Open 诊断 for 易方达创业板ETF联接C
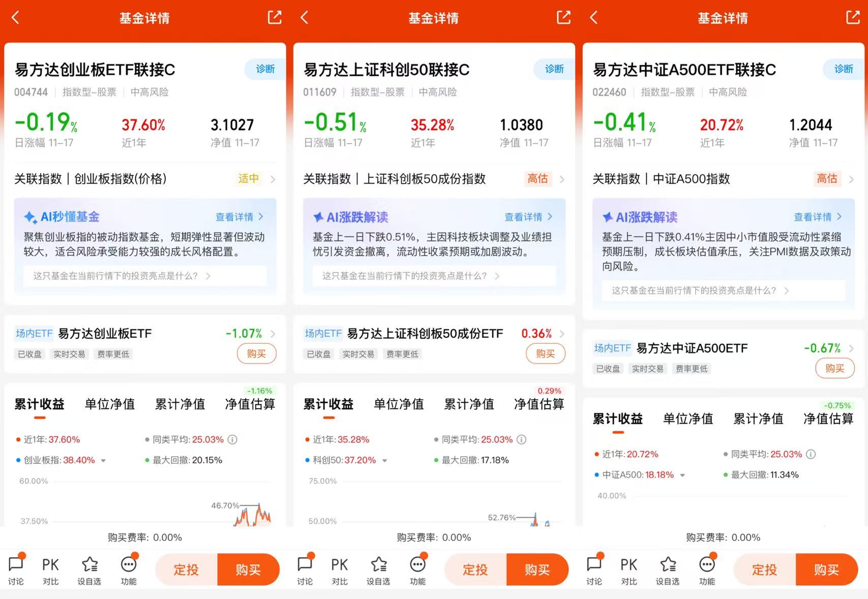868x599 pixels. click(265, 69)
